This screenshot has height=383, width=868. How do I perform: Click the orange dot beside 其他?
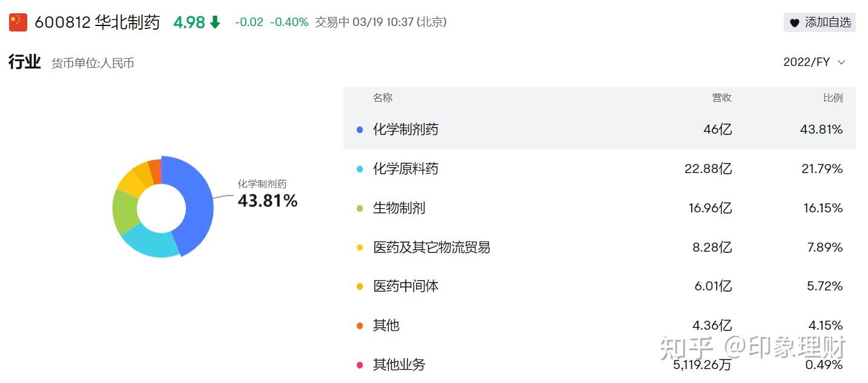click(x=360, y=326)
